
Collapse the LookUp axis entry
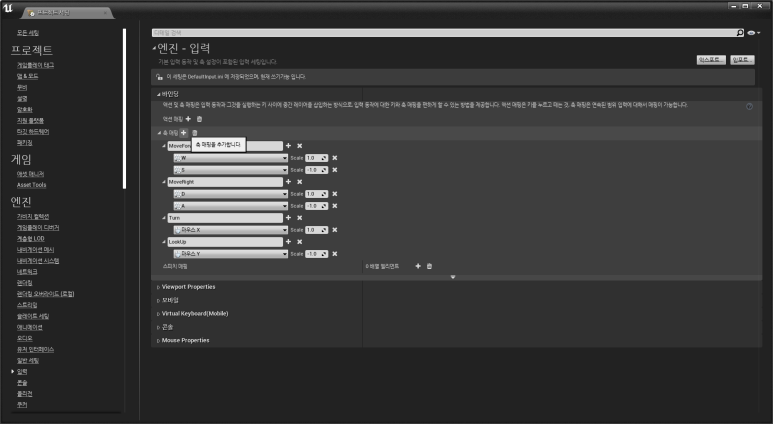click(x=164, y=242)
